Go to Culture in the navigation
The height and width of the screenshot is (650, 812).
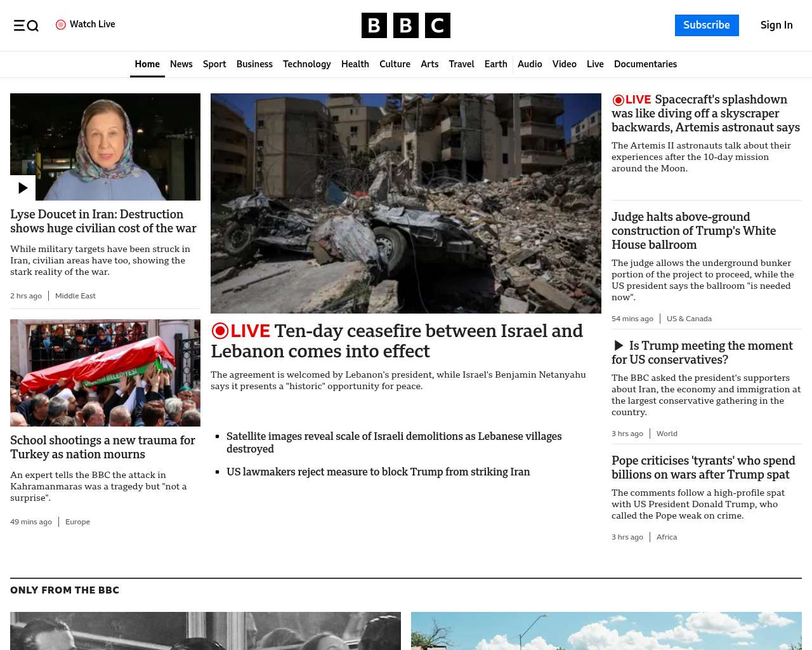click(395, 64)
